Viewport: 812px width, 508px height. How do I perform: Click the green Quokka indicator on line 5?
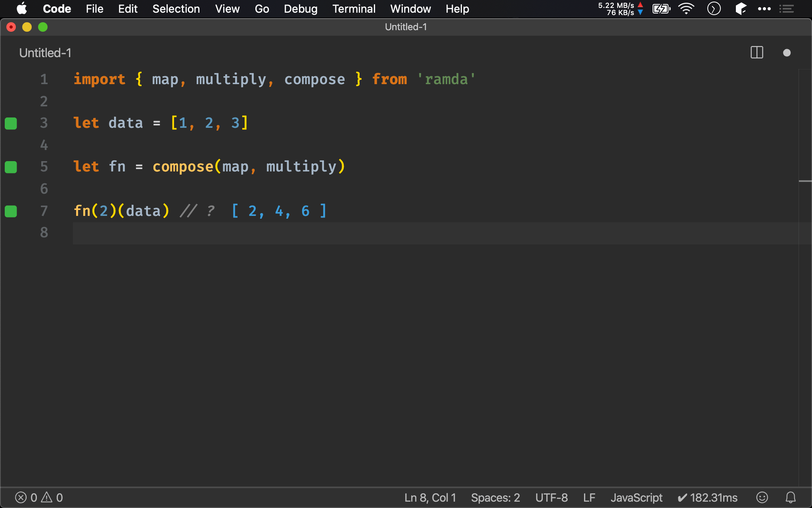coord(11,167)
